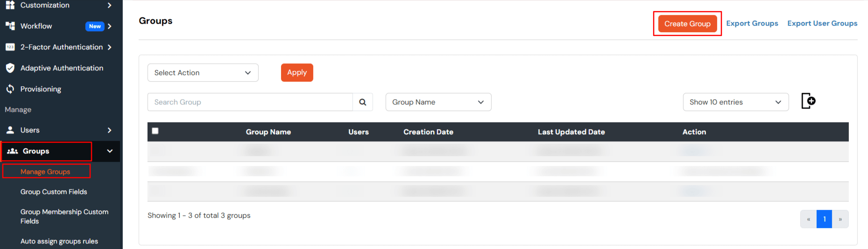Tick the select-all checkbox in table header
Image resolution: width=868 pixels, height=249 pixels.
(x=155, y=131)
